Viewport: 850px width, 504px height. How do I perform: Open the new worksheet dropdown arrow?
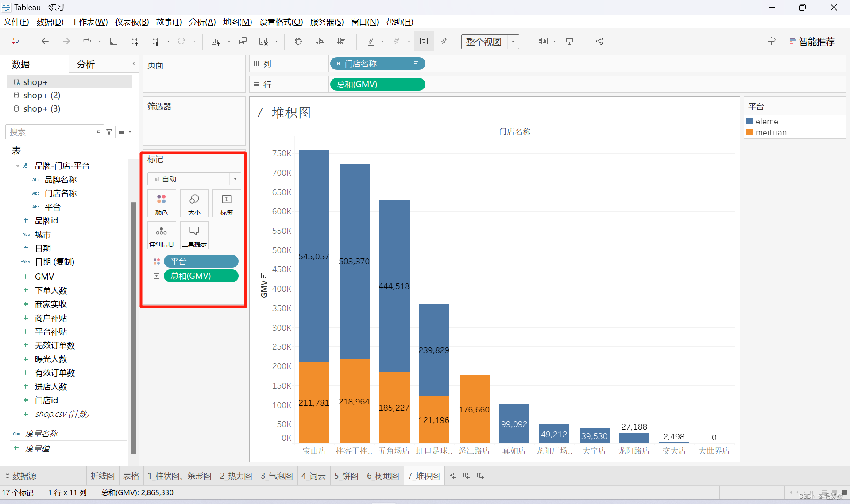pos(229,42)
